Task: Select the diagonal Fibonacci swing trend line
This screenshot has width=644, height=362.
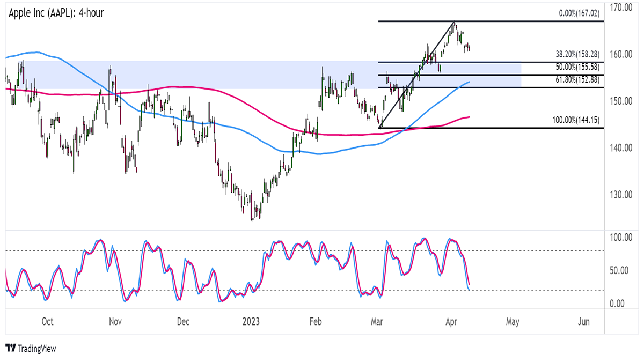Action: pyautogui.click(x=417, y=75)
